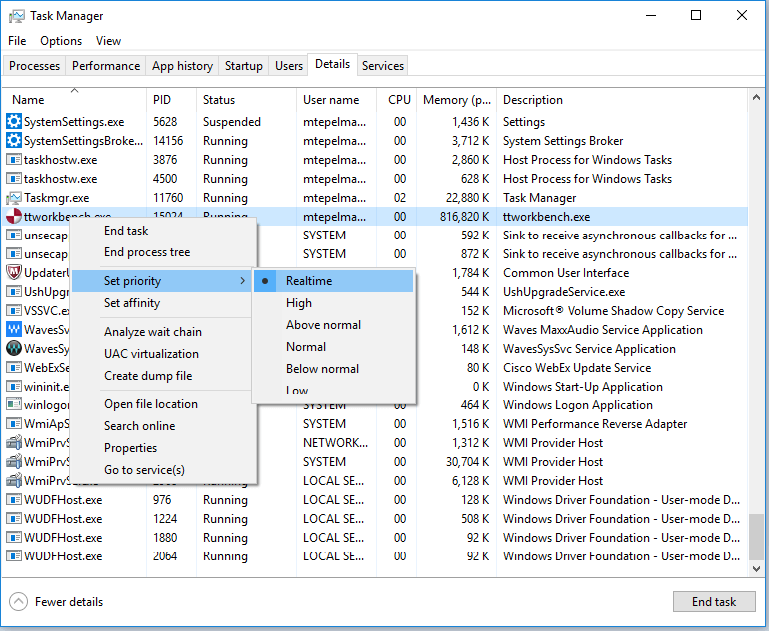Switch to the Services tab
The image size is (769, 631).
[383, 66]
